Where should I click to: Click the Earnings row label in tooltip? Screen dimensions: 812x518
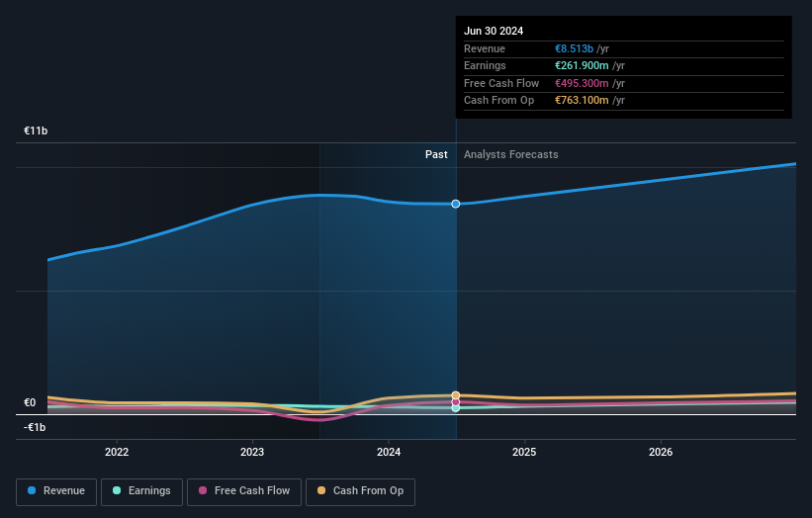tap(485, 65)
